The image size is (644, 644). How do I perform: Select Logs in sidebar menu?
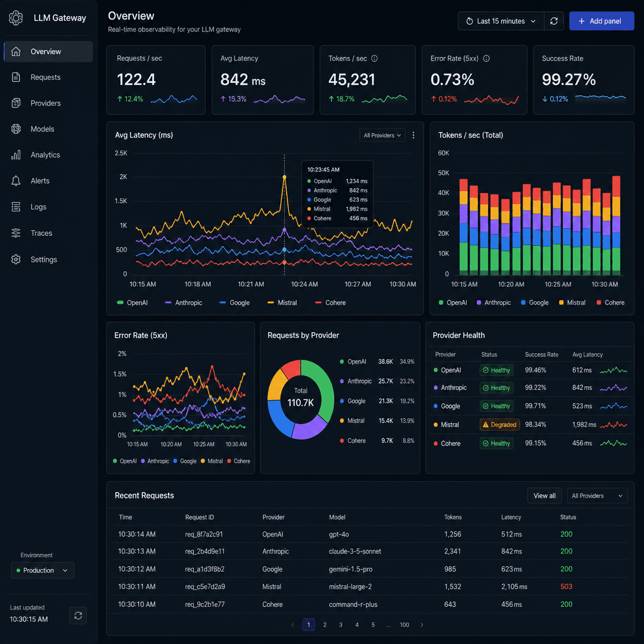click(x=48, y=207)
